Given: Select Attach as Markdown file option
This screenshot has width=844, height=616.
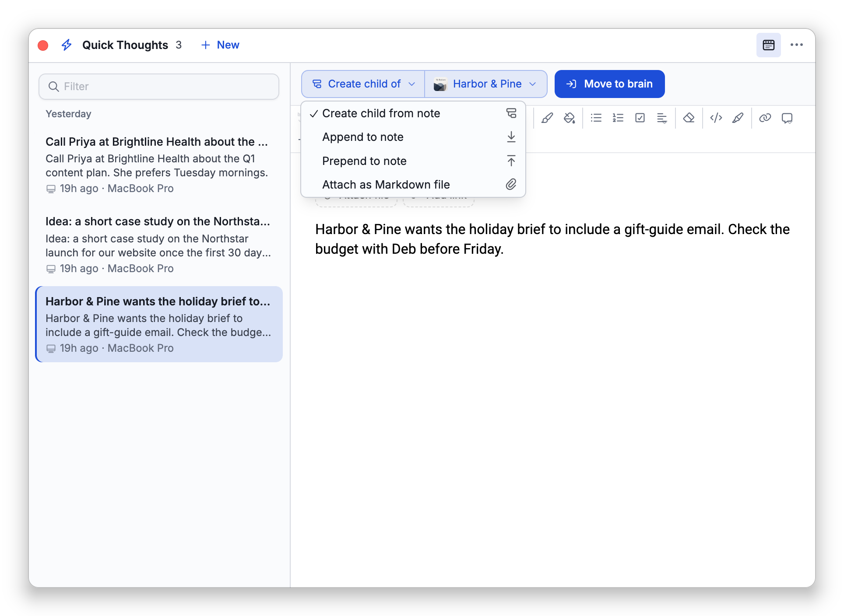Looking at the screenshot, I should [x=413, y=185].
